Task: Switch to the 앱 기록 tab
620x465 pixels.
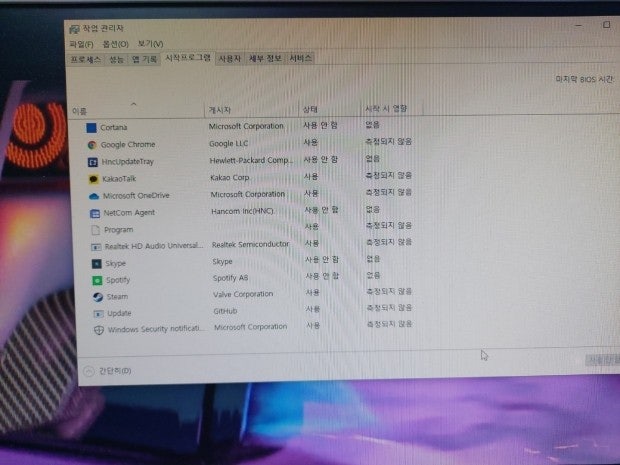Action: pyautogui.click(x=144, y=59)
